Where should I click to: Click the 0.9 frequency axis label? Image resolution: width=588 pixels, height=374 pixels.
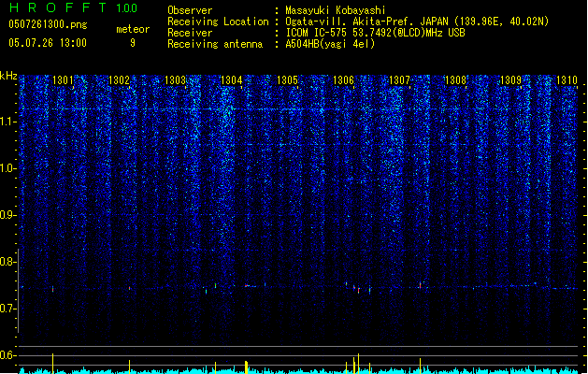8,215
